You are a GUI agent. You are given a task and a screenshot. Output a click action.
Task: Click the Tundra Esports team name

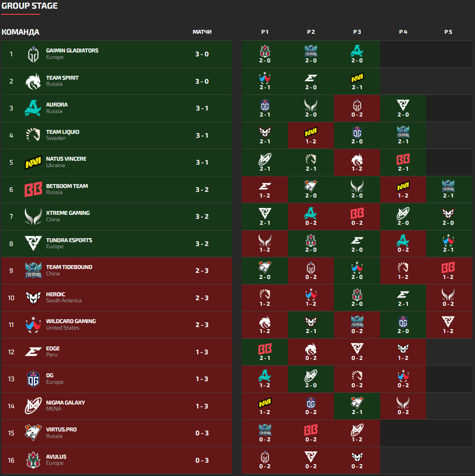[x=69, y=240]
